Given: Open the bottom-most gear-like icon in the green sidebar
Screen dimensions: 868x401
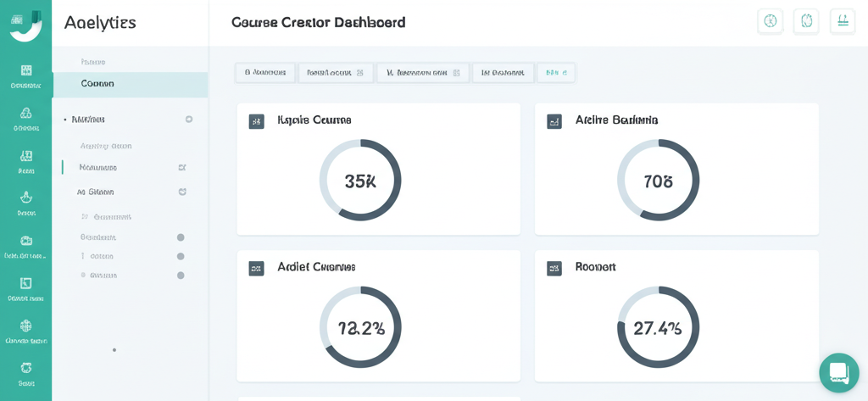Looking at the screenshot, I should (x=26, y=368).
